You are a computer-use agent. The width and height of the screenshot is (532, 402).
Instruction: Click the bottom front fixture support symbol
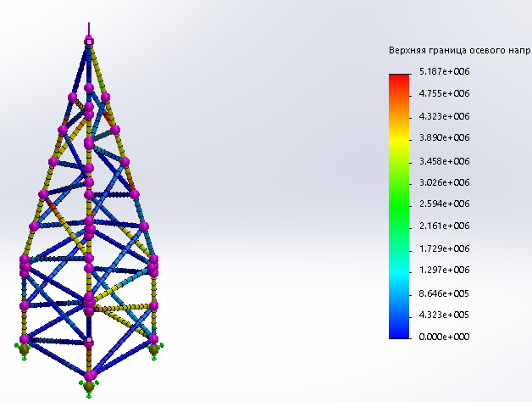(x=90, y=388)
